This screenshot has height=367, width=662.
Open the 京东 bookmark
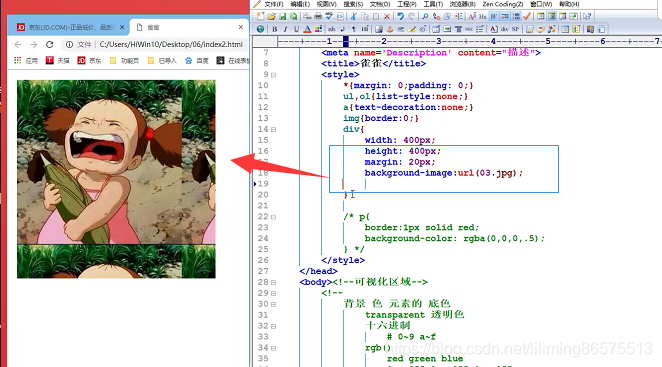coord(89,60)
